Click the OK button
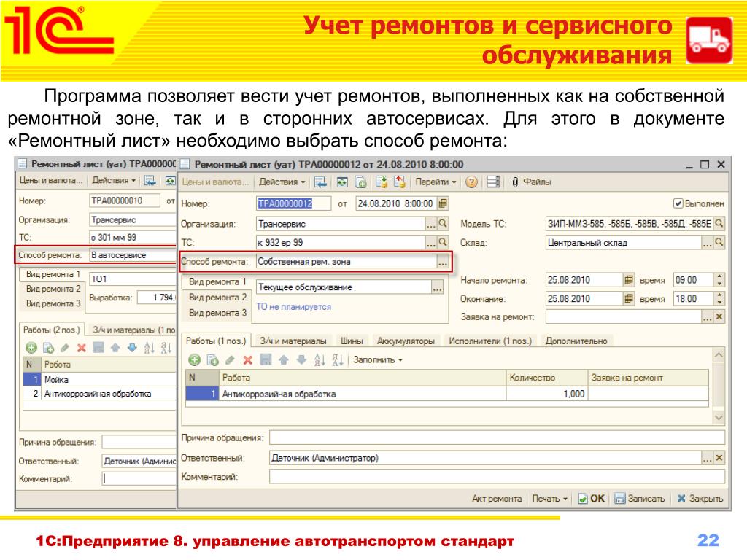 tap(591, 499)
